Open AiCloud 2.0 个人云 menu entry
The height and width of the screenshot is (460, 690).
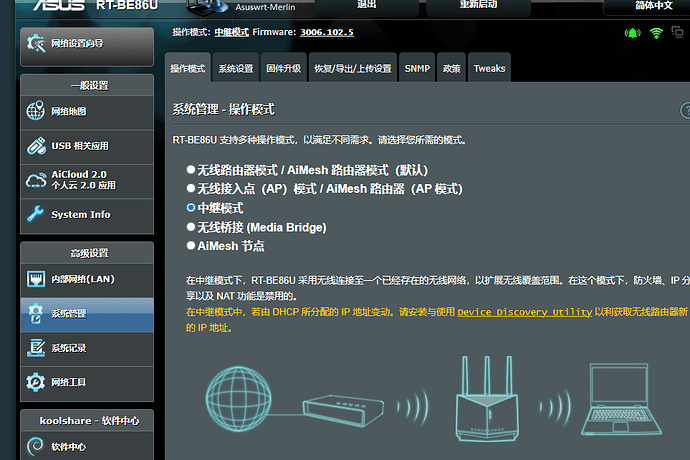pyautogui.click(x=87, y=180)
